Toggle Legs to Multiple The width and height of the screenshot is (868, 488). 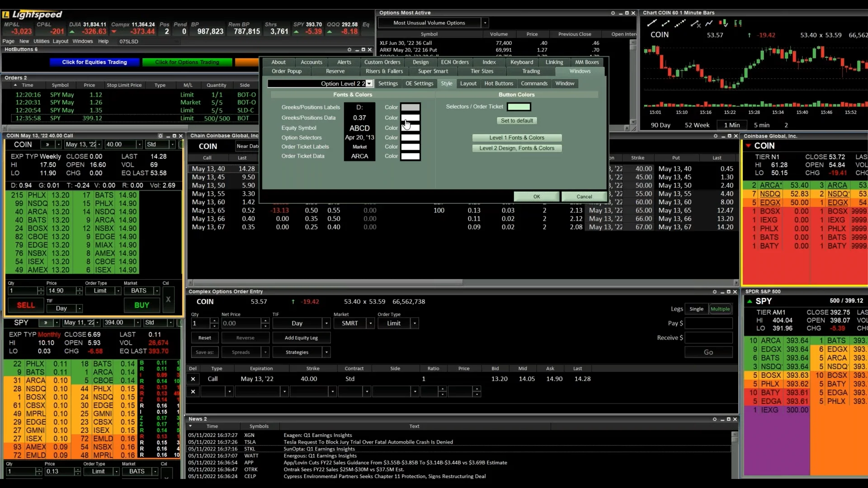pyautogui.click(x=720, y=309)
